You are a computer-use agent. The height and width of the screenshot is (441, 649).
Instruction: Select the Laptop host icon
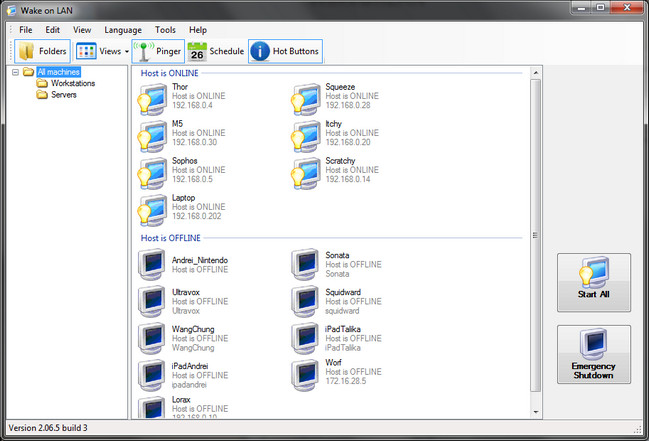[152, 210]
